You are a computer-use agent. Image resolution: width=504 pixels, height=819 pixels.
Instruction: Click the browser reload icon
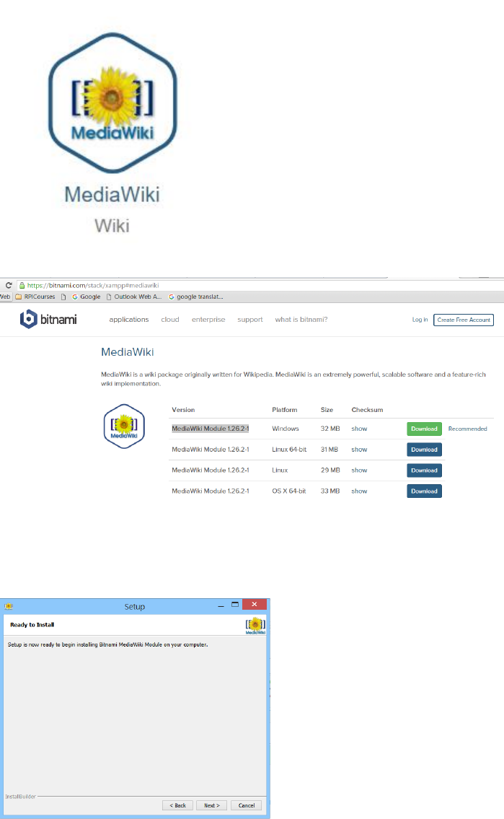coord(9,285)
